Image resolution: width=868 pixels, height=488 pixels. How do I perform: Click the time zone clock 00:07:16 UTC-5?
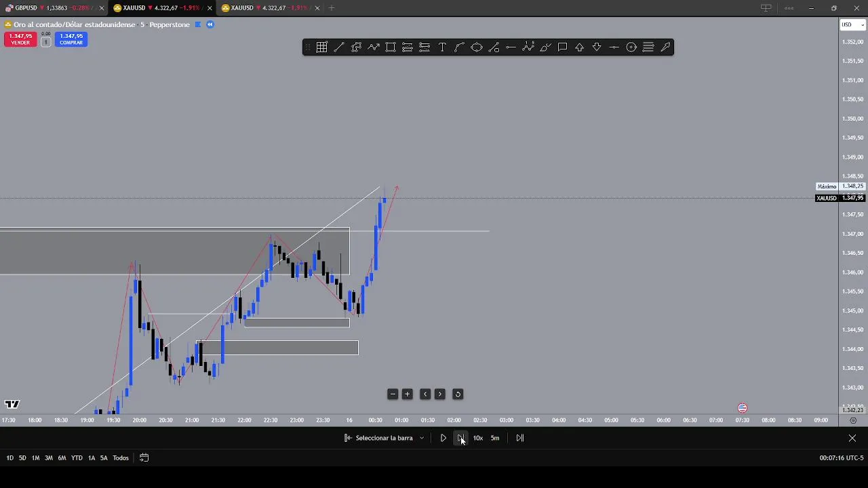pyautogui.click(x=841, y=458)
